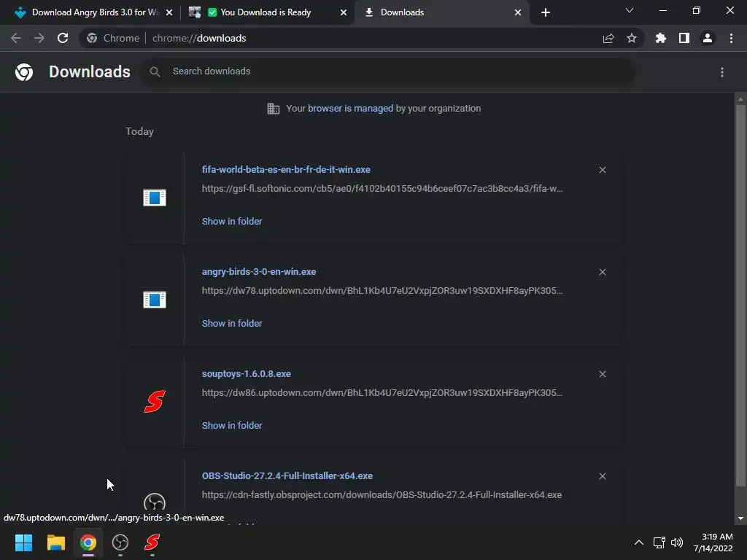
Task: Click the obsproject.com source URL
Action: pyautogui.click(x=382, y=495)
